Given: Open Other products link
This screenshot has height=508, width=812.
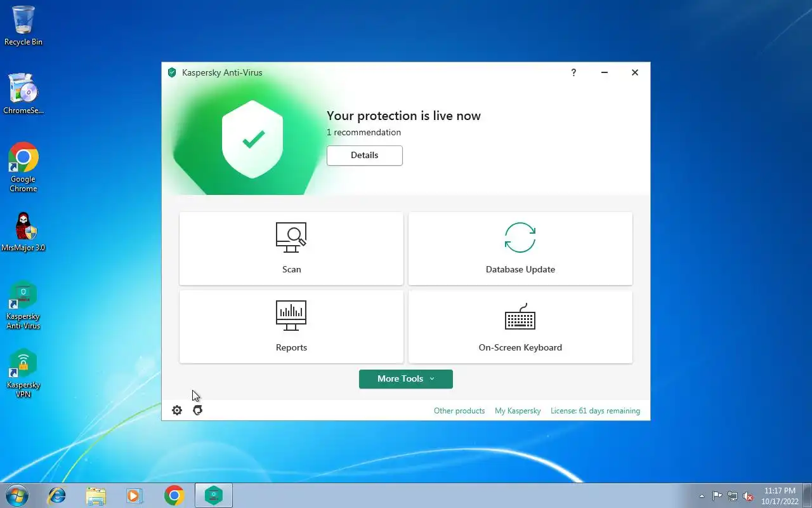Looking at the screenshot, I should 459,411.
